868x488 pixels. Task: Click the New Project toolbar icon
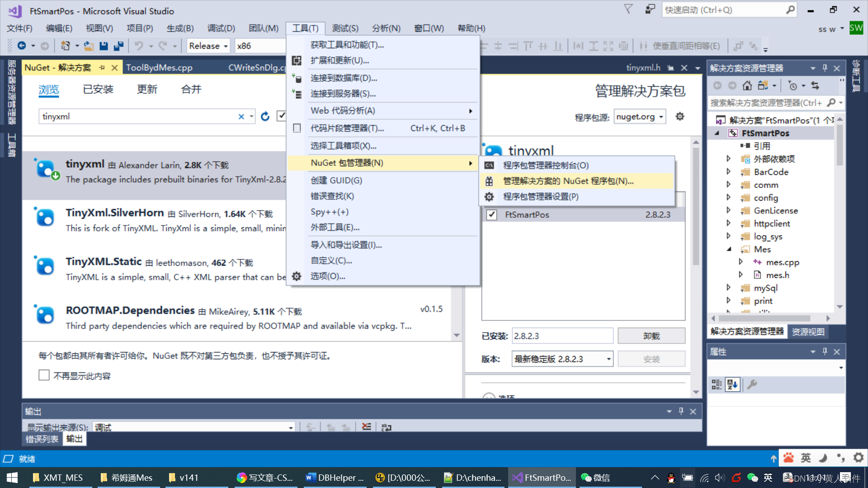66,46
